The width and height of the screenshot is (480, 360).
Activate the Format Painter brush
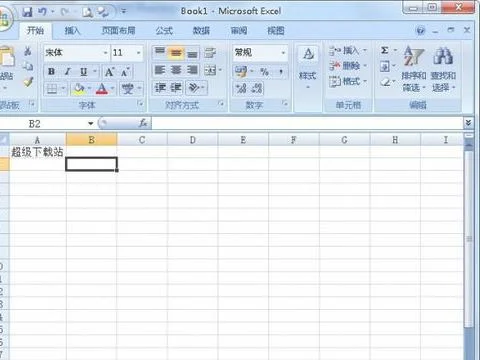coord(28,81)
